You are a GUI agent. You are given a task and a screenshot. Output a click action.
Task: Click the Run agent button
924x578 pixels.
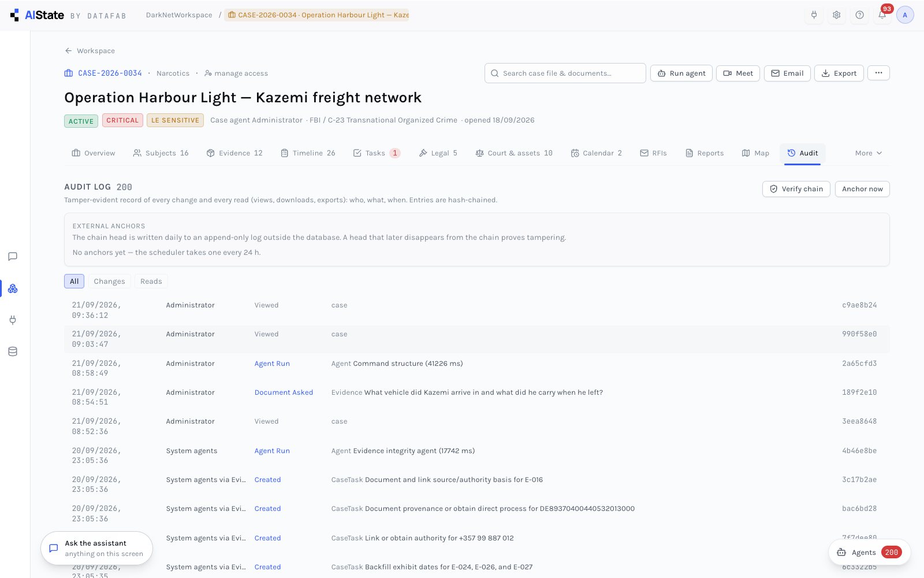pos(681,73)
